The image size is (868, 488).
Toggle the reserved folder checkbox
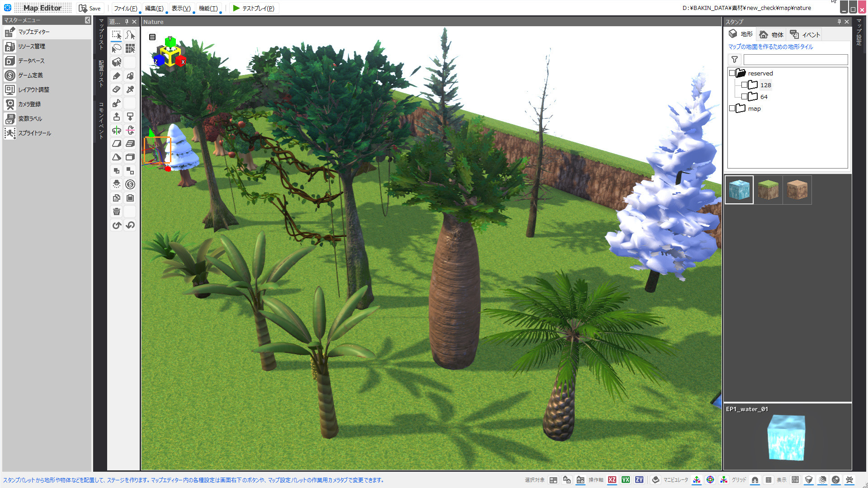coord(732,73)
